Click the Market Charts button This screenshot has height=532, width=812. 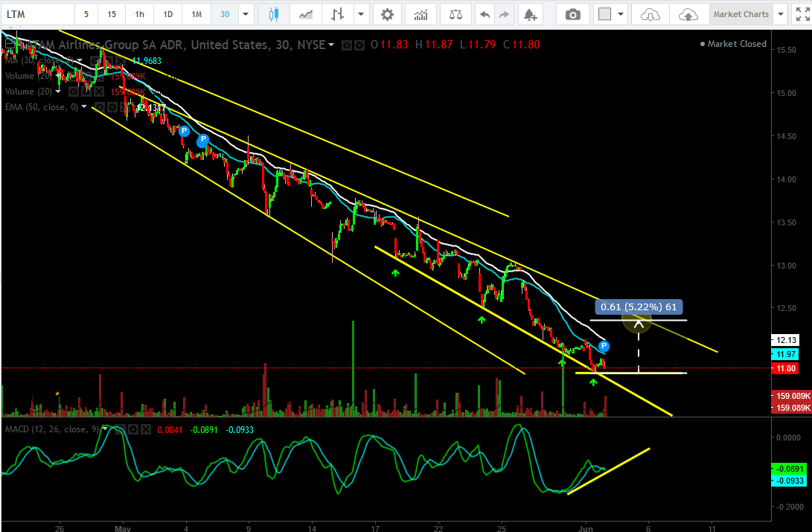(740, 14)
